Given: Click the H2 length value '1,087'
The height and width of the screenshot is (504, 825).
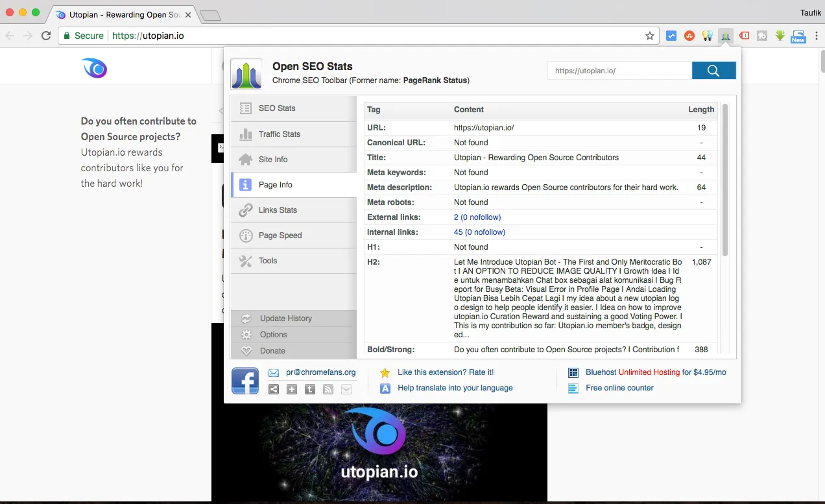Looking at the screenshot, I should (702, 262).
